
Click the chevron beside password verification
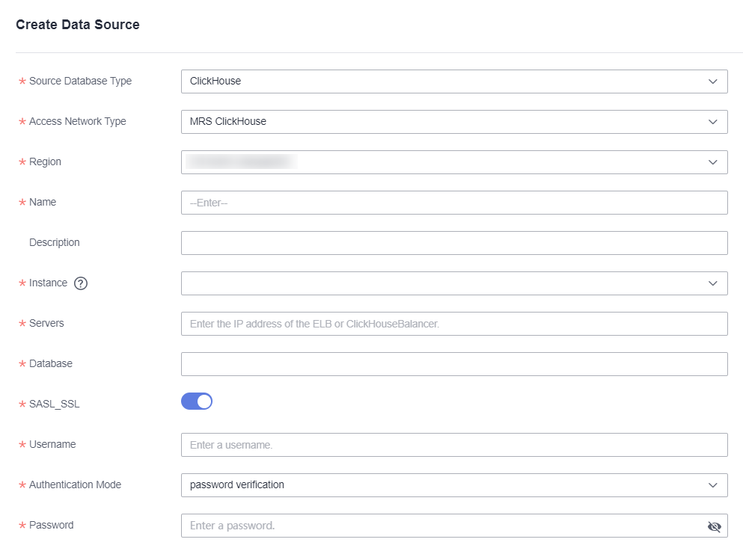pos(712,485)
